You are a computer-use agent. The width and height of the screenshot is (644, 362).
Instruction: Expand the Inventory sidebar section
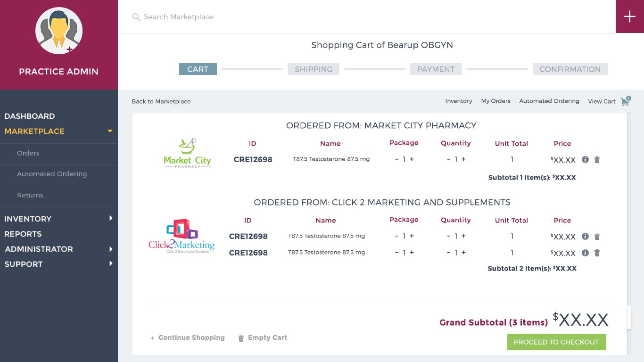(111, 218)
